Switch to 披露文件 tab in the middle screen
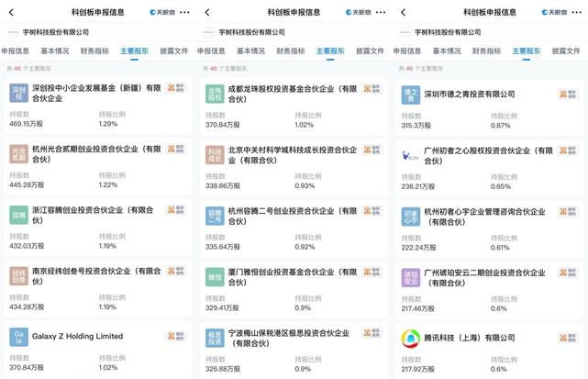 pos(370,51)
